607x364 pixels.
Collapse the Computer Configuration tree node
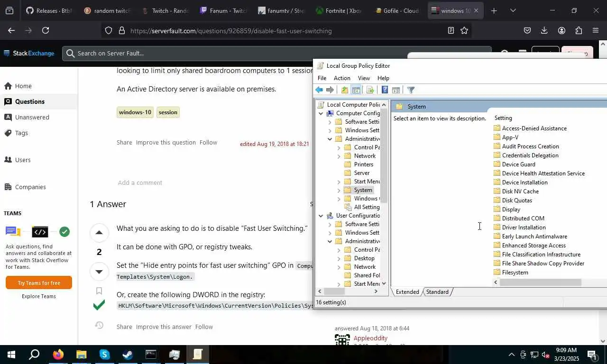[x=321, y=113]
